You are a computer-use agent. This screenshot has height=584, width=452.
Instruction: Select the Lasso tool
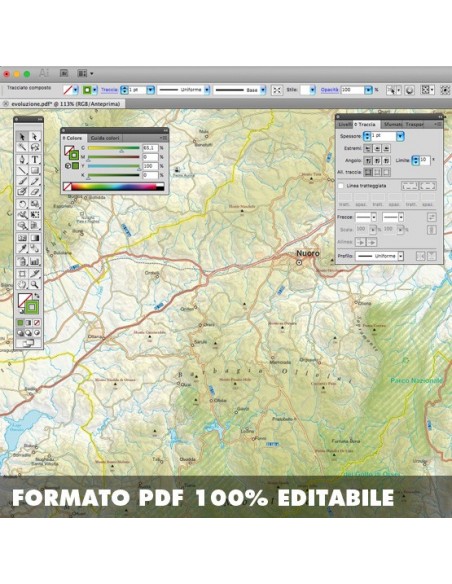click(x=35, y=147)
